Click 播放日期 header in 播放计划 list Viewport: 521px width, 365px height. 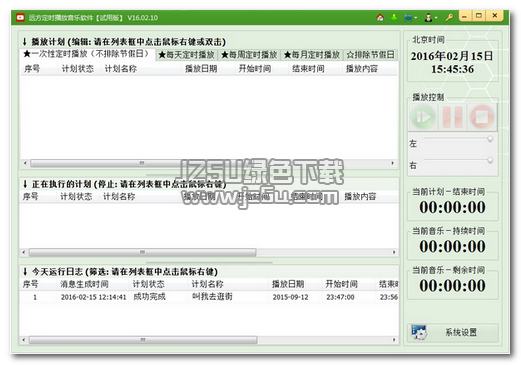[x=201, y=69]
